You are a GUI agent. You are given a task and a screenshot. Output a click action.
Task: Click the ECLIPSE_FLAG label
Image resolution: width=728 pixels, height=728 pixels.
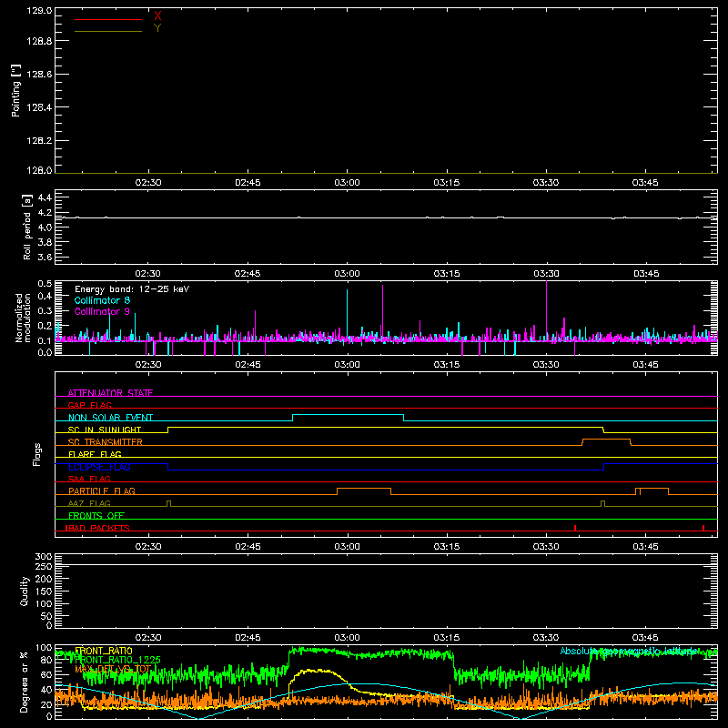click(99, 467)
